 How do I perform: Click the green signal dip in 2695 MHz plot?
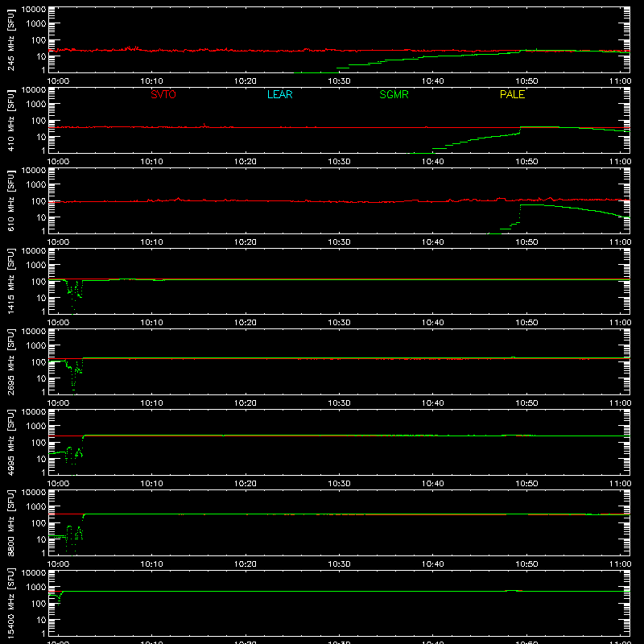(74, 376)
